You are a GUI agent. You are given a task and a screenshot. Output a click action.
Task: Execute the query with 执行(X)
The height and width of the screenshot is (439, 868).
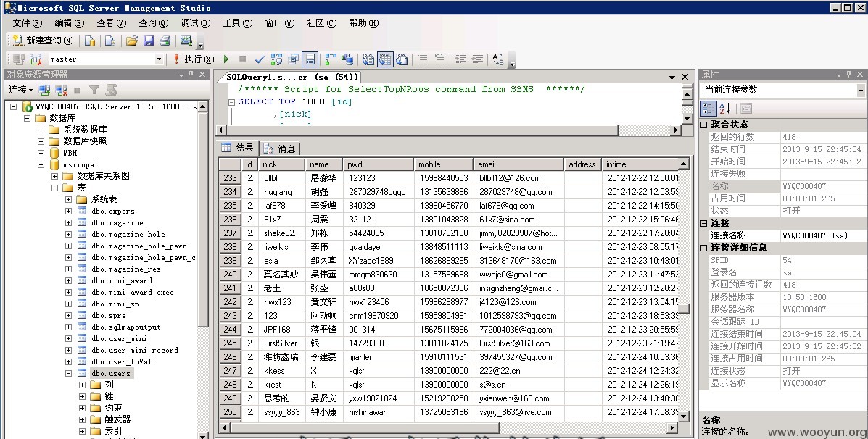coord(193,59)
